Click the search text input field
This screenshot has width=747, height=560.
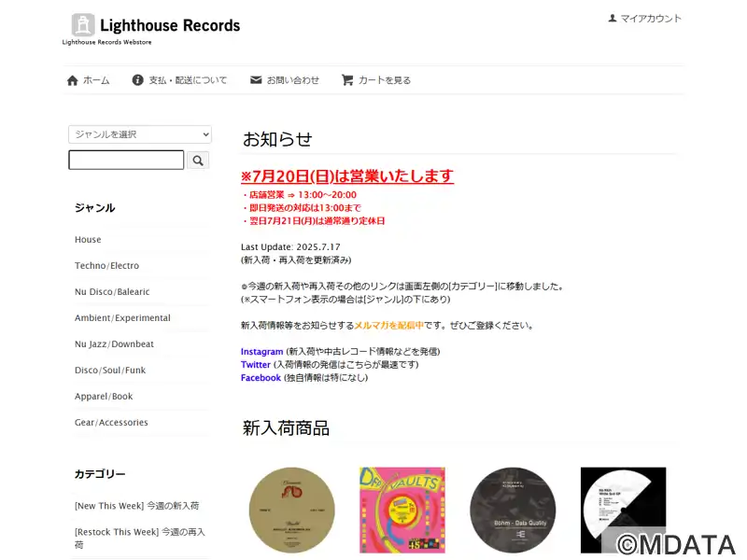coord(126,160)
